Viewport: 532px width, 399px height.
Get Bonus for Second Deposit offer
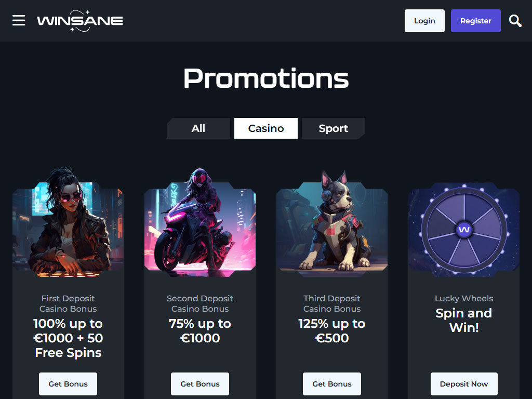(200, 384)
